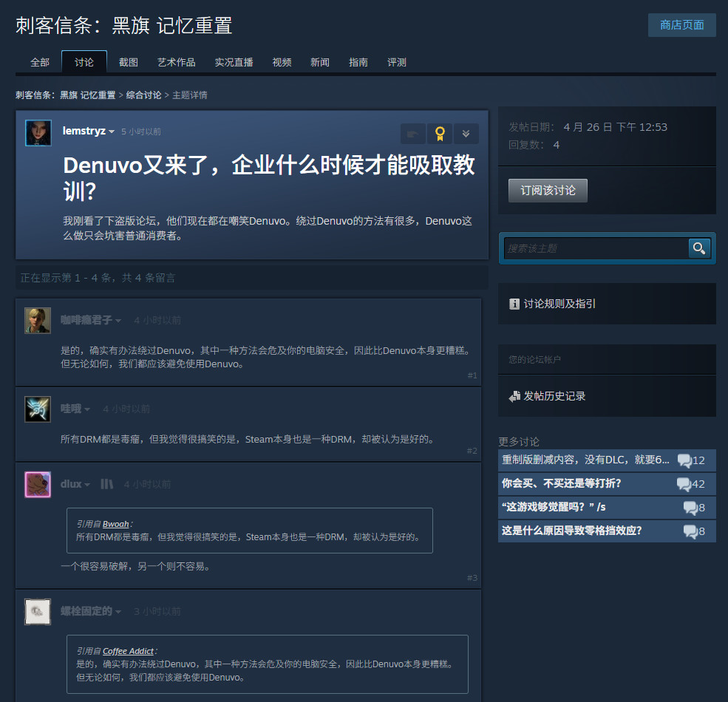Switch to the 截图 tab
Screen dimensions: 728x702
tap(129, 62)
